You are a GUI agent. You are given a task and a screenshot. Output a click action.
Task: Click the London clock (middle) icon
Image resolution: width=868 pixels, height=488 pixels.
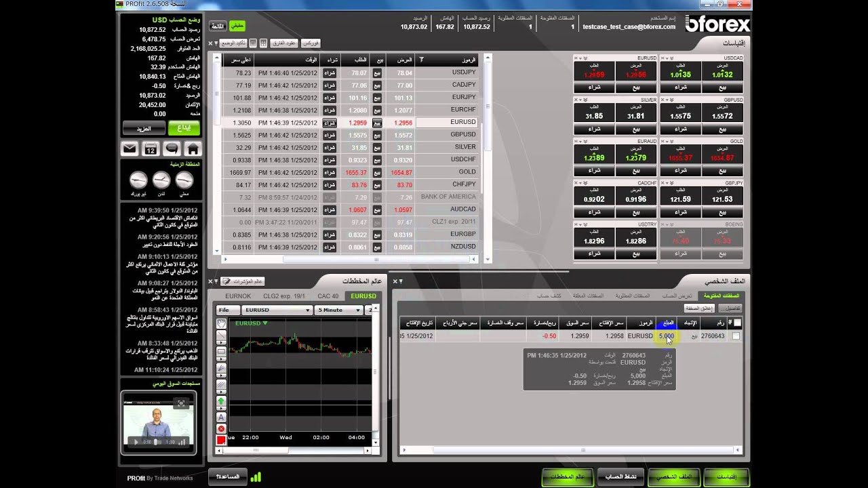click(161, 180)
